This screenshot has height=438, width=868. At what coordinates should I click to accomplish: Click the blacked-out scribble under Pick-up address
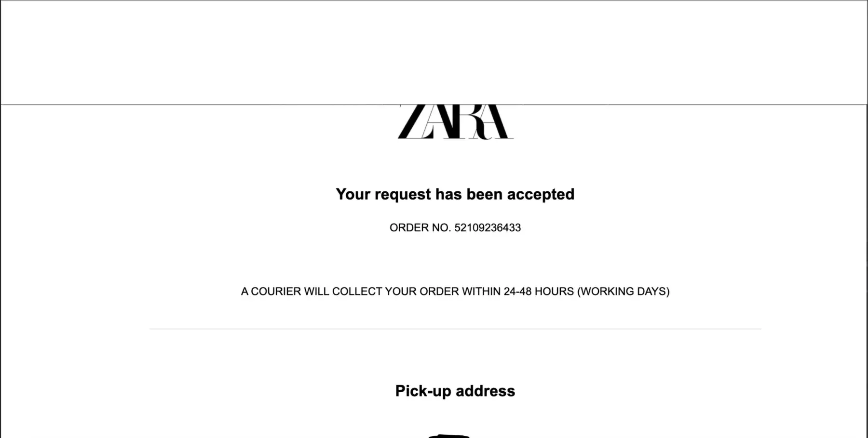coord(449,436)
